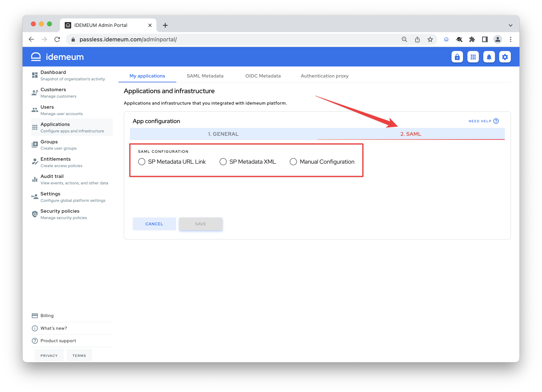Viewport: 542px width, 392px height.
Task: Click the Settings sidebar icon
Action: [35, 197]
